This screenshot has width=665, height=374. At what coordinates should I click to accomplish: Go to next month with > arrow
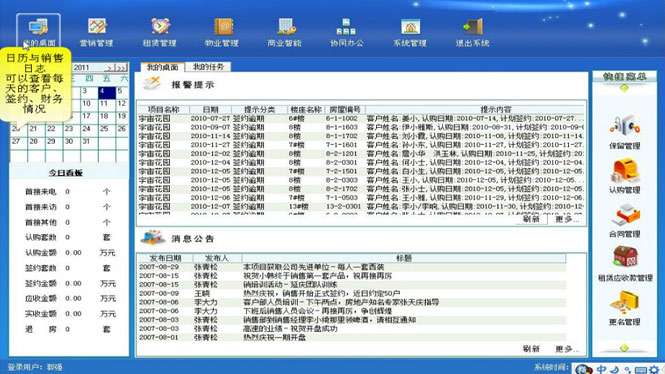108,67
